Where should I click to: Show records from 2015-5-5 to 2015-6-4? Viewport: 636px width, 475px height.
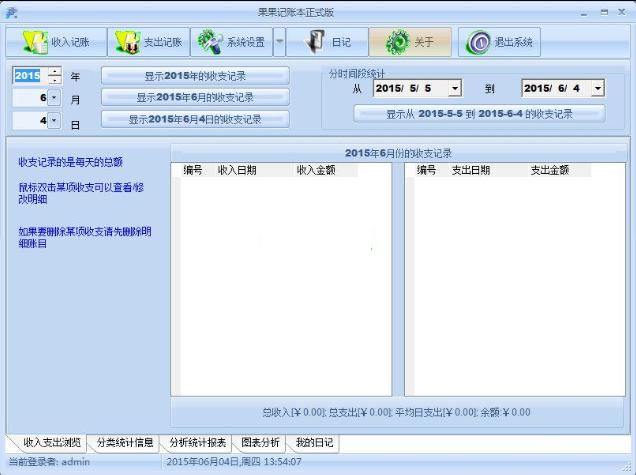click(x=479, y=114)
